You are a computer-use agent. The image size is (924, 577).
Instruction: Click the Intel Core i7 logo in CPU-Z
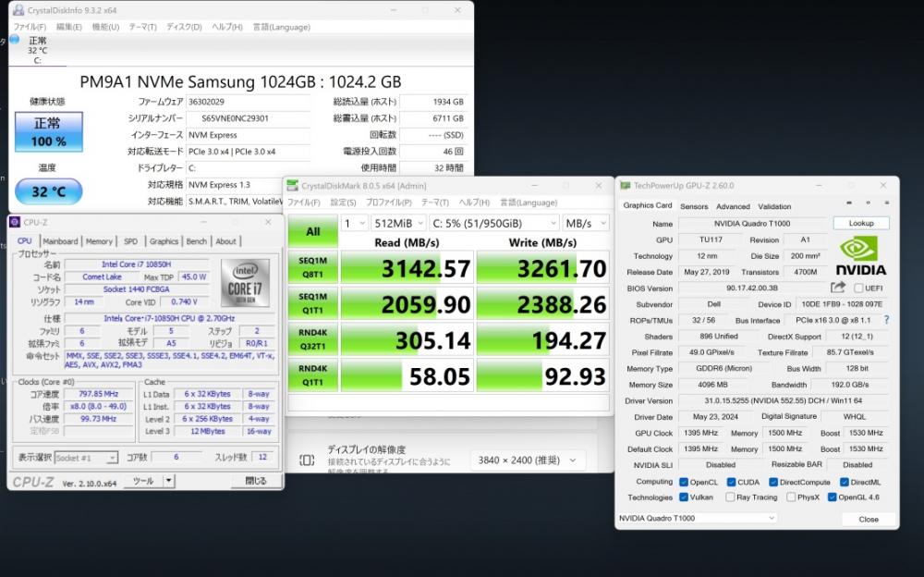(x=245, y=283)
